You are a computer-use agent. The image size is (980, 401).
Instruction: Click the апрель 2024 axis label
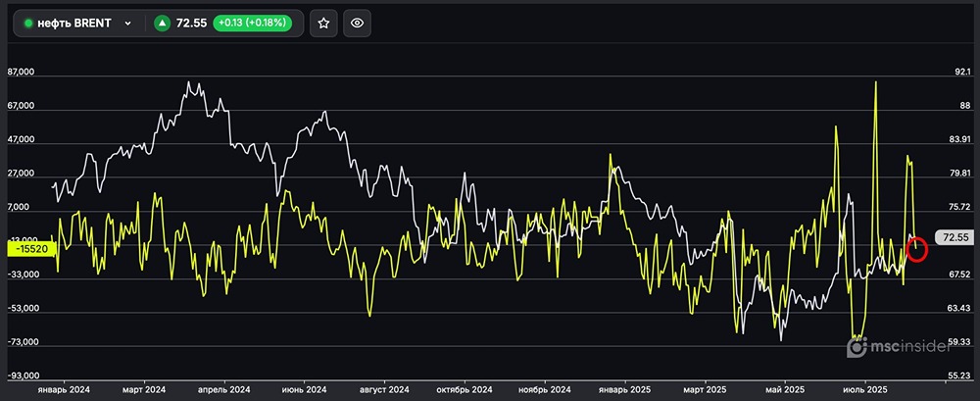click(x=223, y=388)
